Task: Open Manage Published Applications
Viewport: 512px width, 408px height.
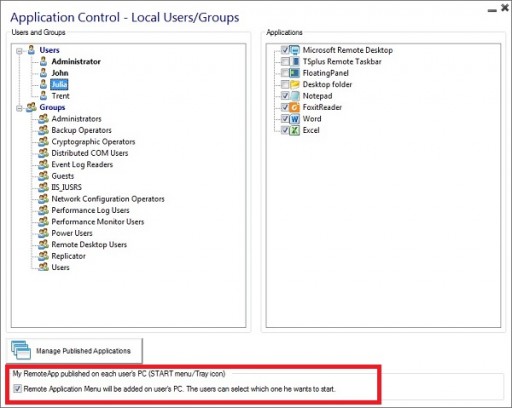Action: pyautogui.click(x=75, y=351)
